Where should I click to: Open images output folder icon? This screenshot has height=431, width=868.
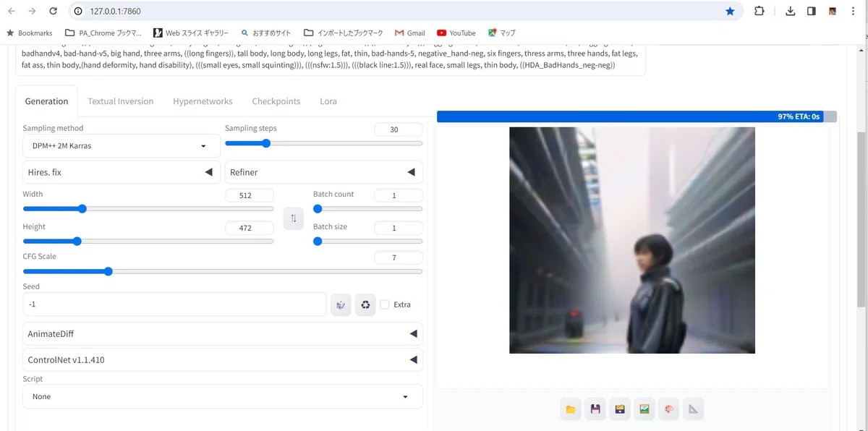(x=571, y=409)
